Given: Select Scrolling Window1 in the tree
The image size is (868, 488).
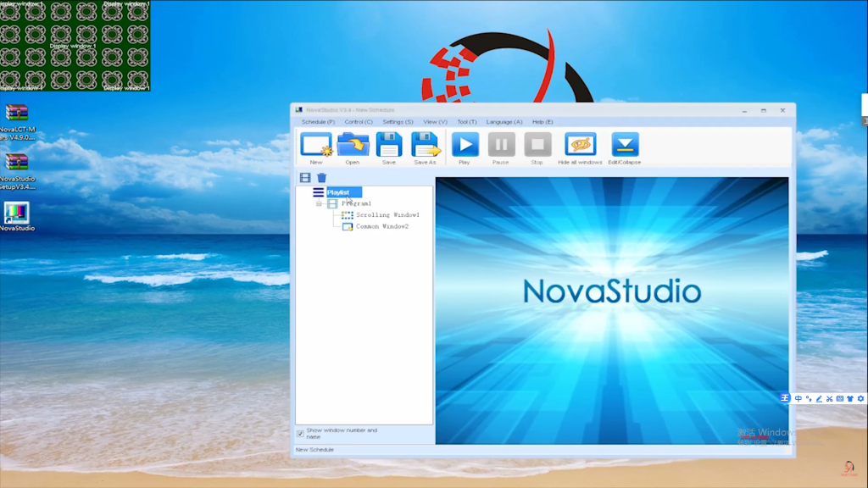Looking at the screenshot, I should [387, 214].
